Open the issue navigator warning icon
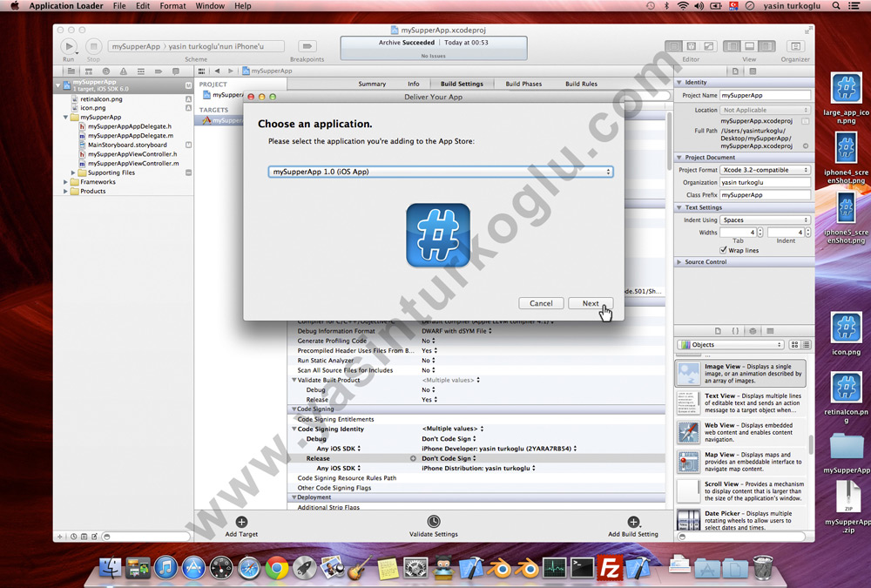Image resolution: width=871 pixels, height=588 pixels. [x=124, y=71]
